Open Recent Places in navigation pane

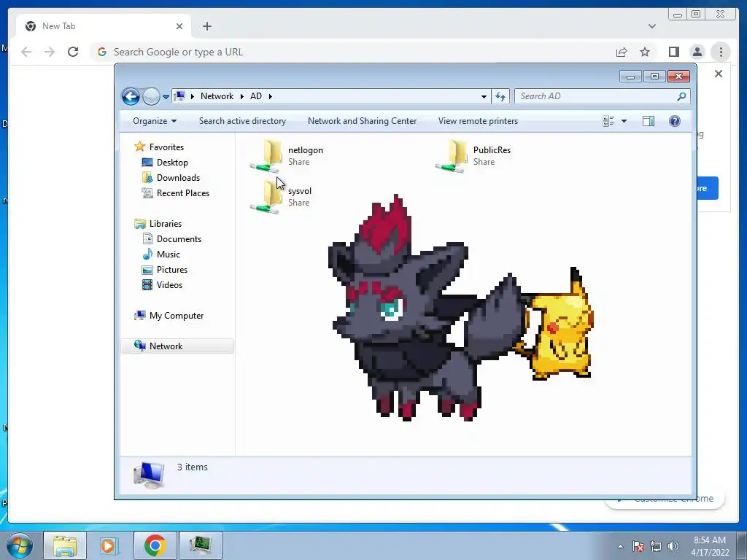176,192
